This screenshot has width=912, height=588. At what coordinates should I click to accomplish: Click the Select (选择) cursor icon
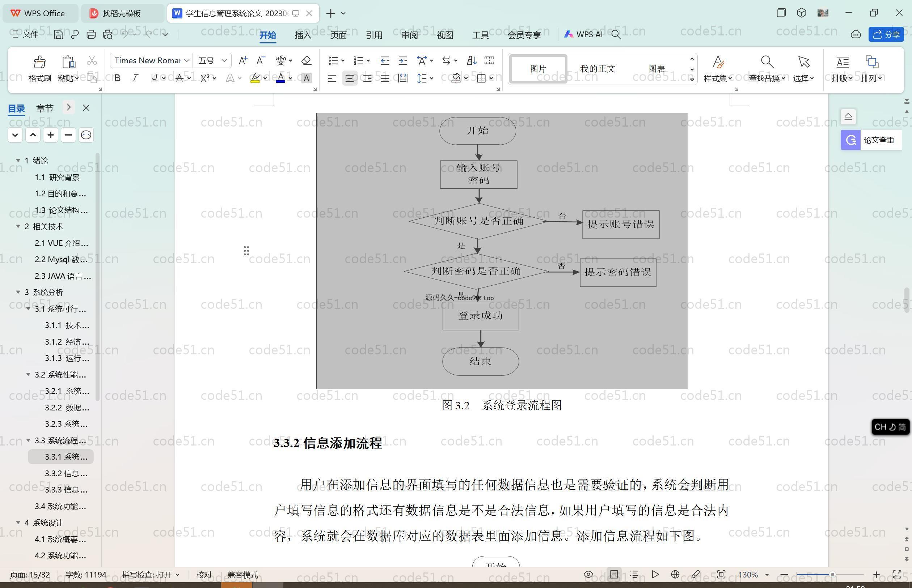[803, 61]
